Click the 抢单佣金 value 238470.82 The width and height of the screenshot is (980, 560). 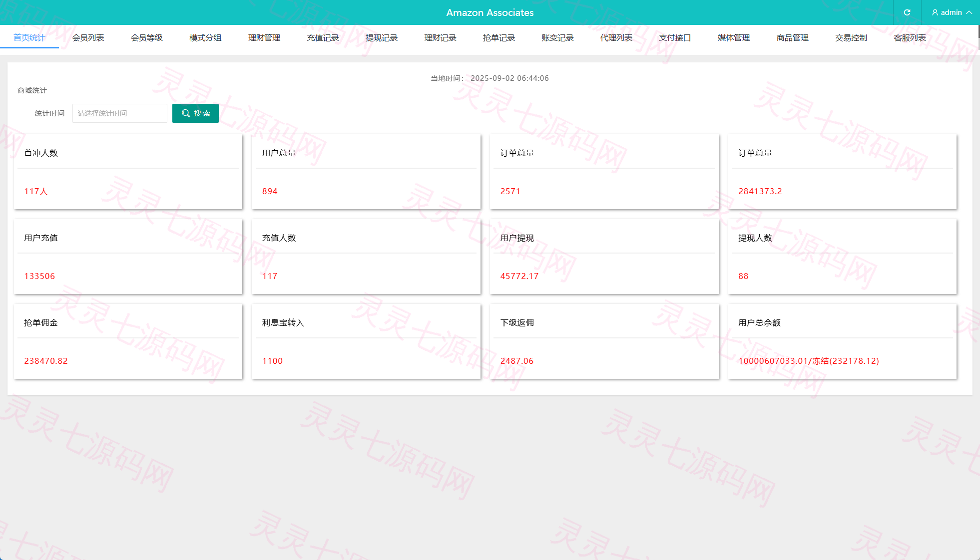(46, 361)
